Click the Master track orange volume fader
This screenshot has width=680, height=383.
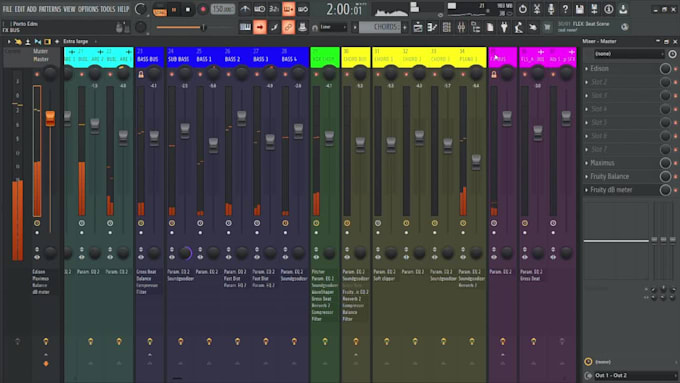[x=50, y=118]
